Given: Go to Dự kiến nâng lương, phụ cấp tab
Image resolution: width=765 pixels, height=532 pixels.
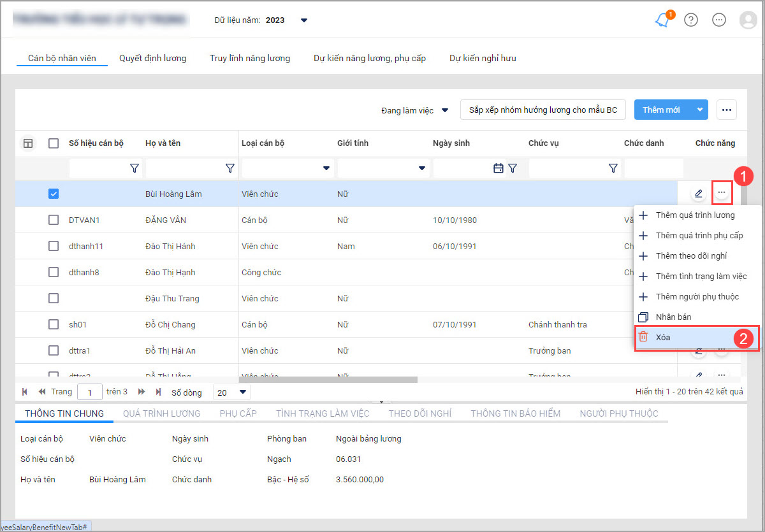Looking at the screenshot, I should pyautogui.click(x=370, y=58).
